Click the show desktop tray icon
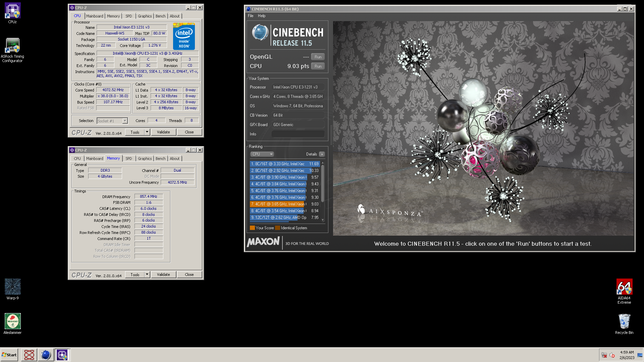 (x=640, y=355)
